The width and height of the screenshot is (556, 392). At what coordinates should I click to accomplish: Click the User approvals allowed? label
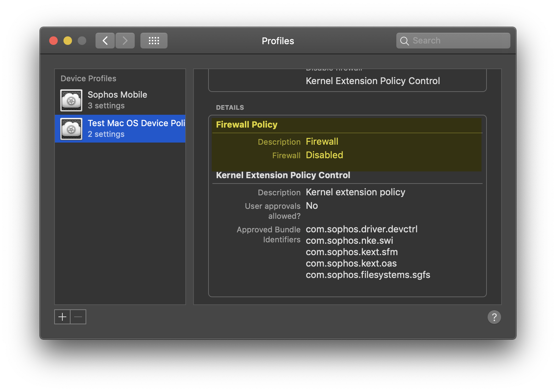[x=273, y=211]
